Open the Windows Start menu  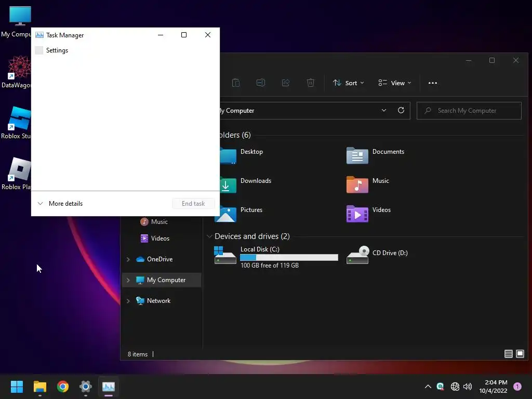click(17, 387)
